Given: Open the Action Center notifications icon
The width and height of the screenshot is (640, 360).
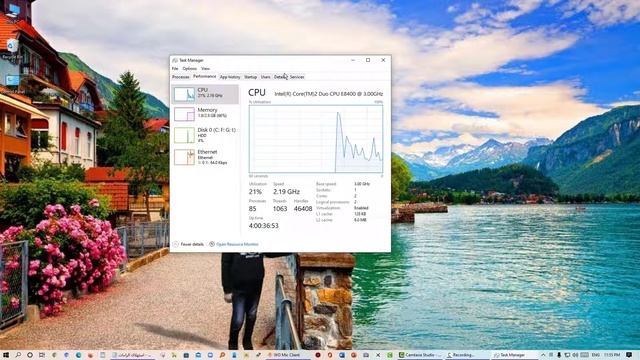Looking at the screenshot, I should pyautogui.click(x=629, y=355).
